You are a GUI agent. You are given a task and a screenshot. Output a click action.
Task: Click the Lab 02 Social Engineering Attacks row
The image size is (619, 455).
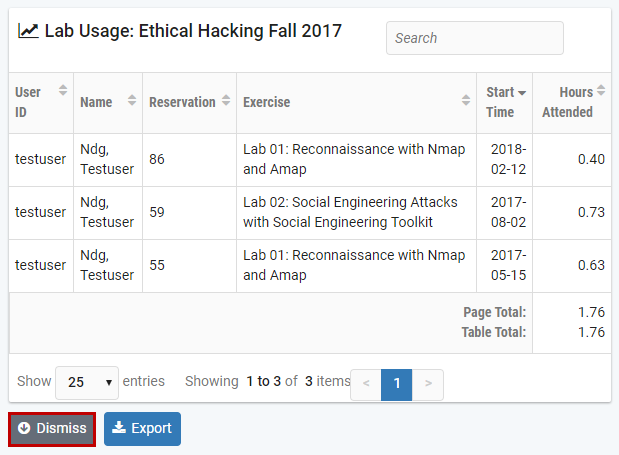350,212
